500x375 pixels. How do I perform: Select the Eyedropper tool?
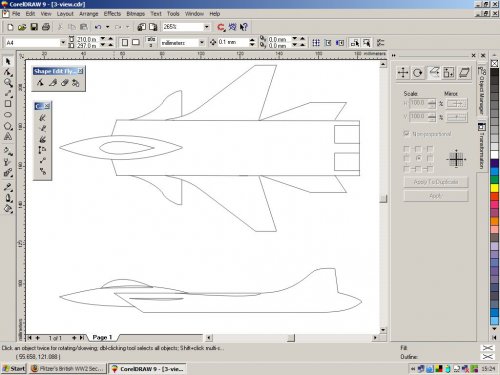coord(8,187)
